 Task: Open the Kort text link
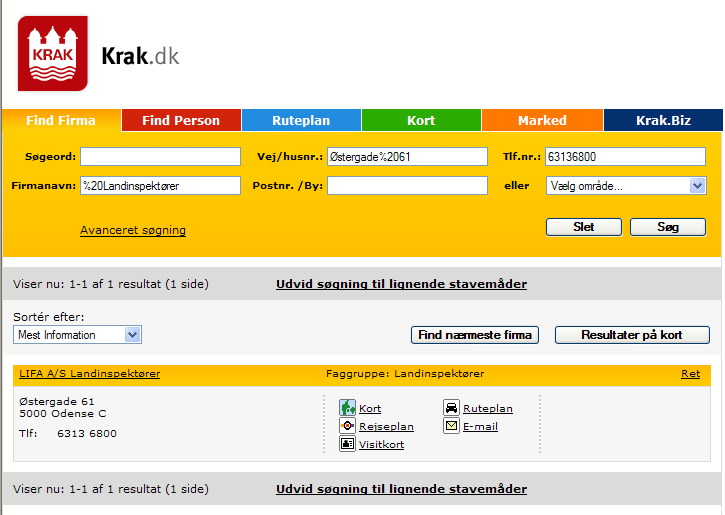370,409
